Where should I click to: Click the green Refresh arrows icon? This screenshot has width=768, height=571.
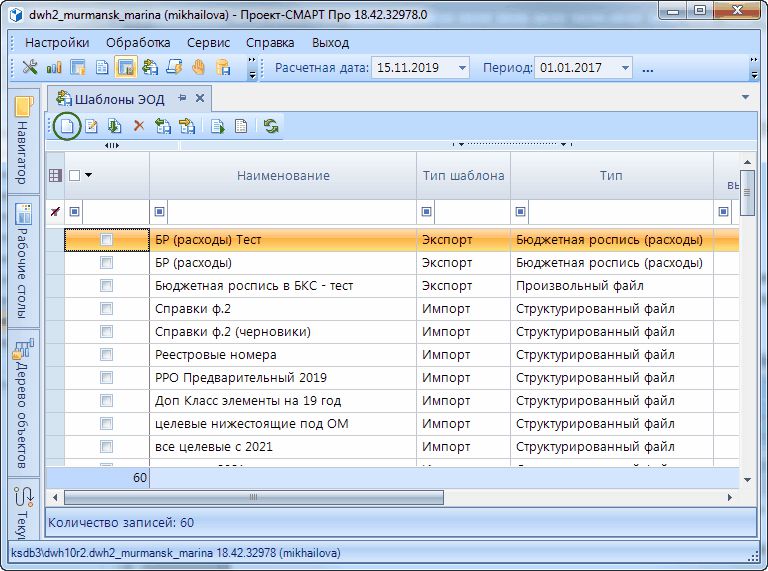pyautogui.click(x=271, y=126)
